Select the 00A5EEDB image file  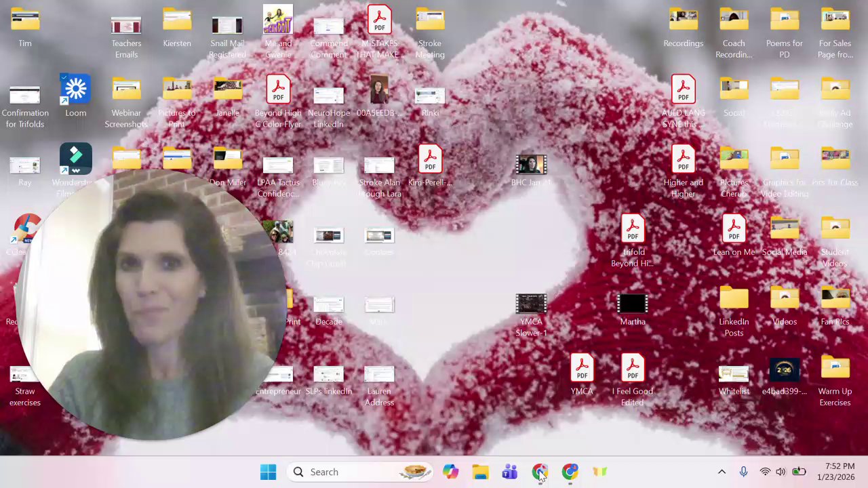point(379,96)
